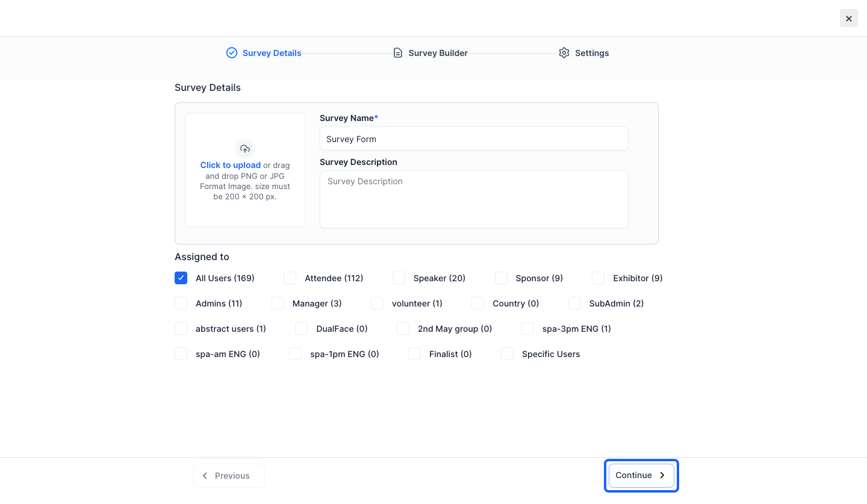Focus the Survey Name input field

(x=474, y=138)
